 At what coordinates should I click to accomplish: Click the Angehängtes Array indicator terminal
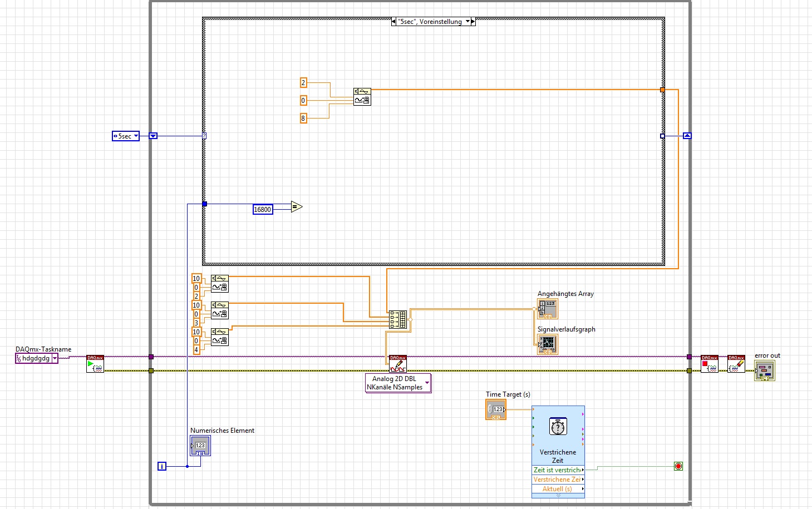point(548,309)
